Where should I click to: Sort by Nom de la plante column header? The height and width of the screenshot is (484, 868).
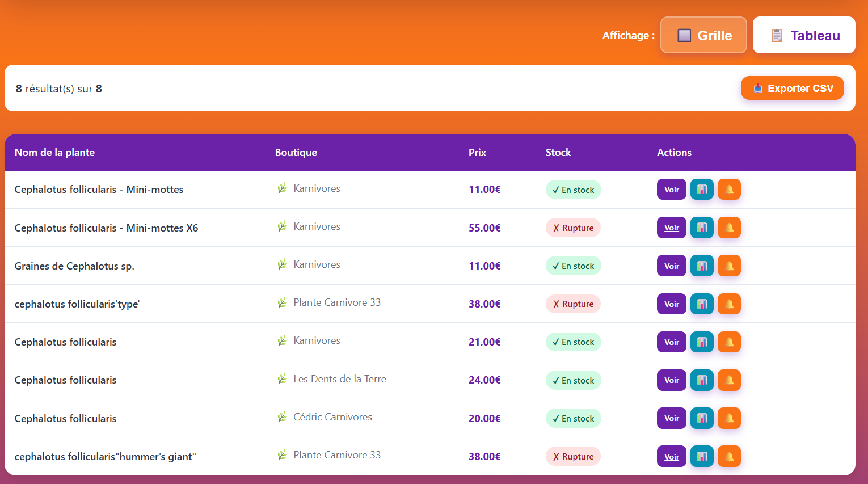(x=54, y=153)
